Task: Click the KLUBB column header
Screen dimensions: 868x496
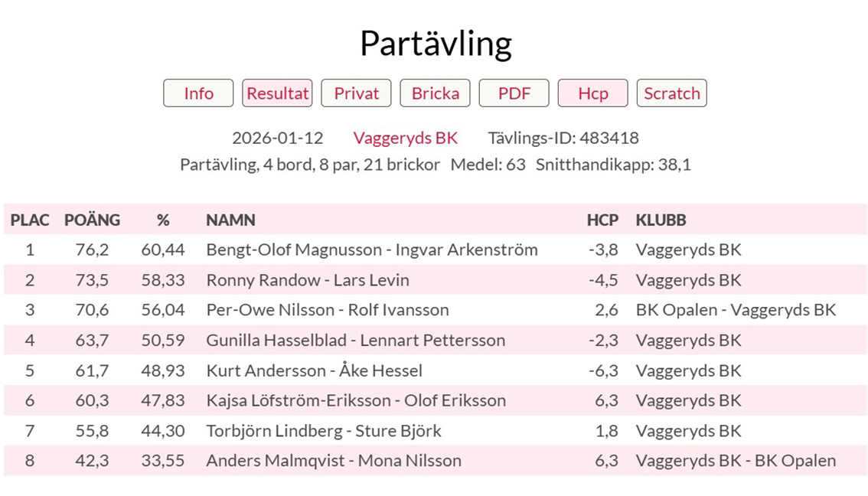Action: (x=661, y=220)
